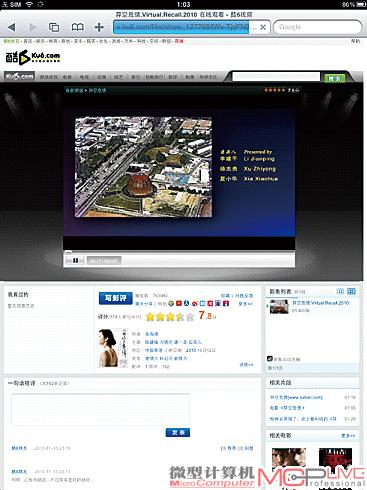Screen dimensions: 367x490
Task: Open the Virtual Recall 2010 episode thumbnail
Action: tap(279, 306)
